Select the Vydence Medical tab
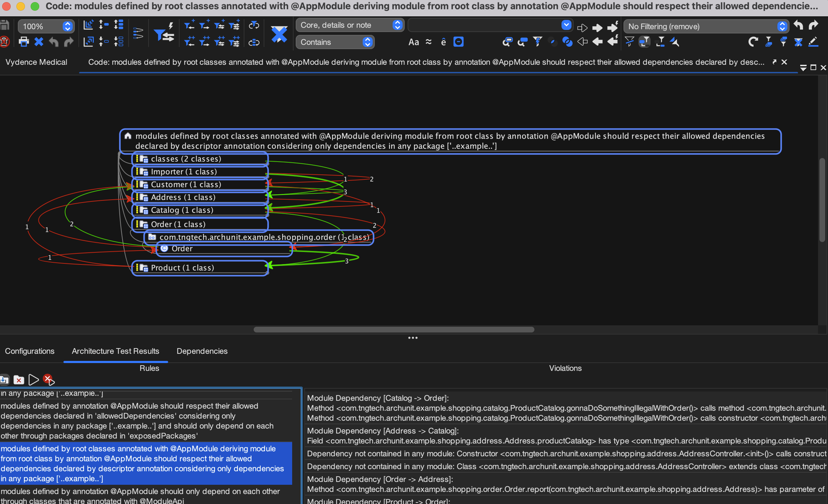 (x=36, y=62)
